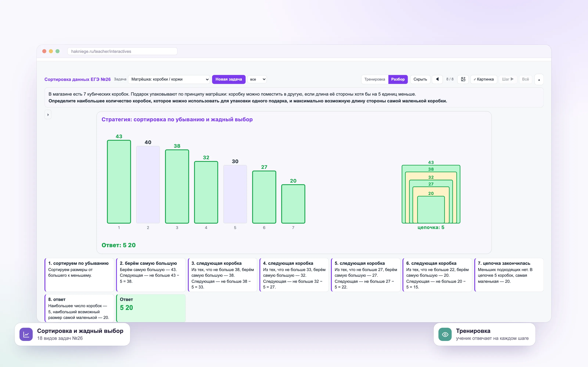Switch to Тренировка mode
The height and width of the screenshot is (367, 588).
[375, 79]
